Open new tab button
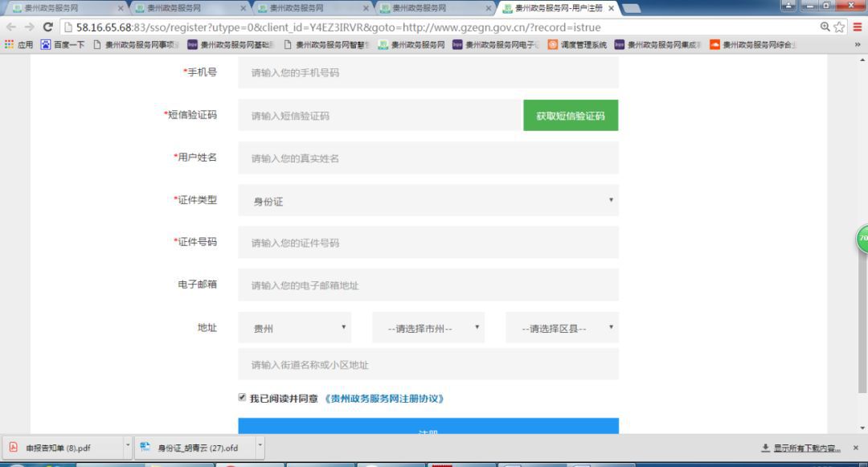Screen dimensions: 868x467 (x=631, y=8)
